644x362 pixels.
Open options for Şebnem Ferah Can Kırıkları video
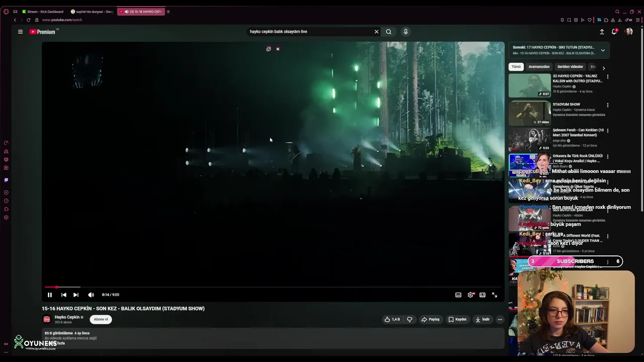click(x=608, y=131)
